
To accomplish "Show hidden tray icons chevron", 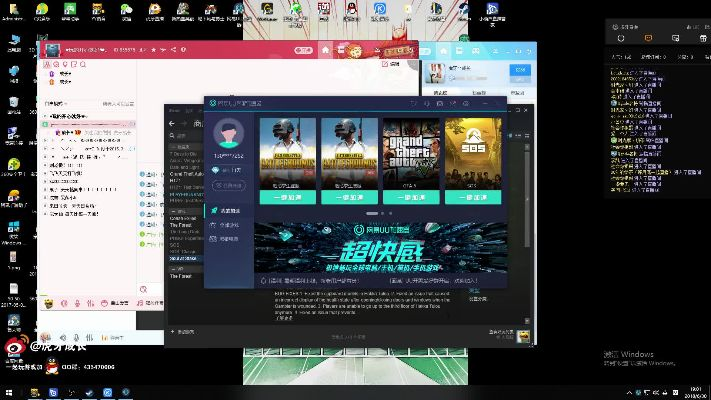I will (629, 393).
